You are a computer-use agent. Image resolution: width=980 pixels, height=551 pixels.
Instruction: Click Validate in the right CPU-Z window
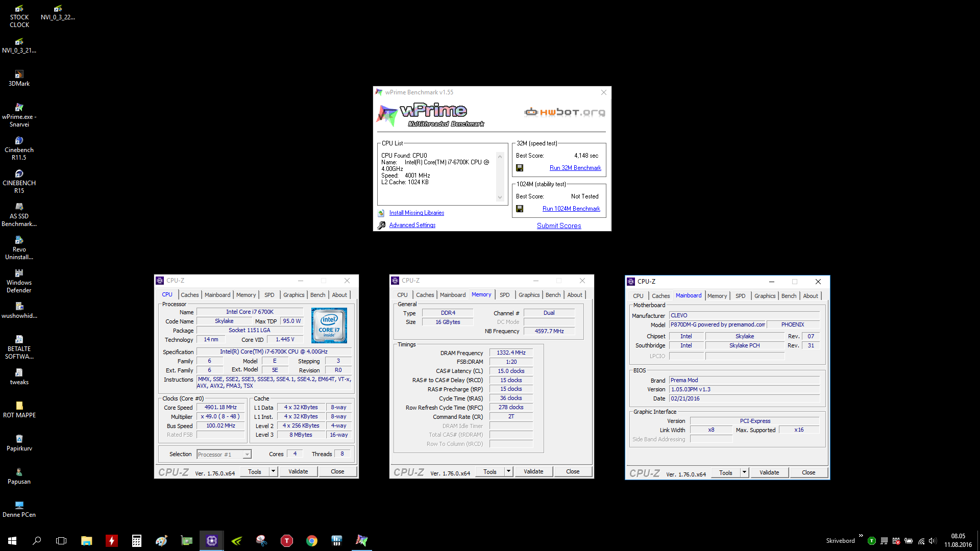tap(769, 472)
